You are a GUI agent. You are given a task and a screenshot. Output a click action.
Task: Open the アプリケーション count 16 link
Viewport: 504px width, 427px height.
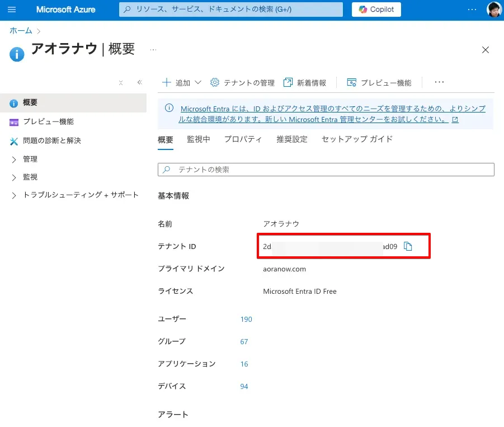(244, 364)
